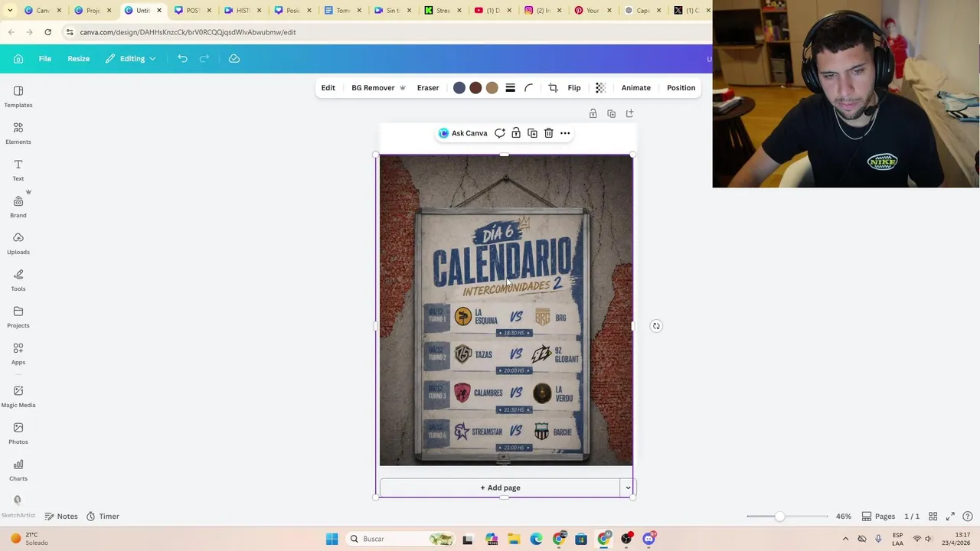Image resolution: width=980 pixels, height=551 pixels.
Task: Open the Animate panel
Action: [636, 88]
